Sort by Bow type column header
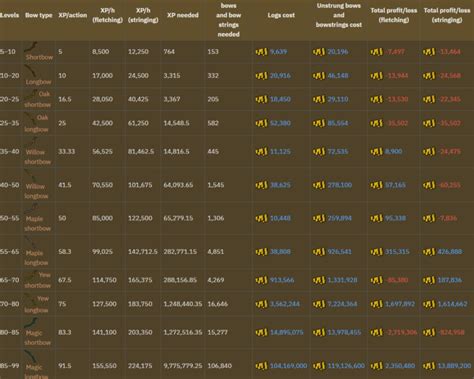The width and height of the screenshot is (474, 379). tap(39, 15)
